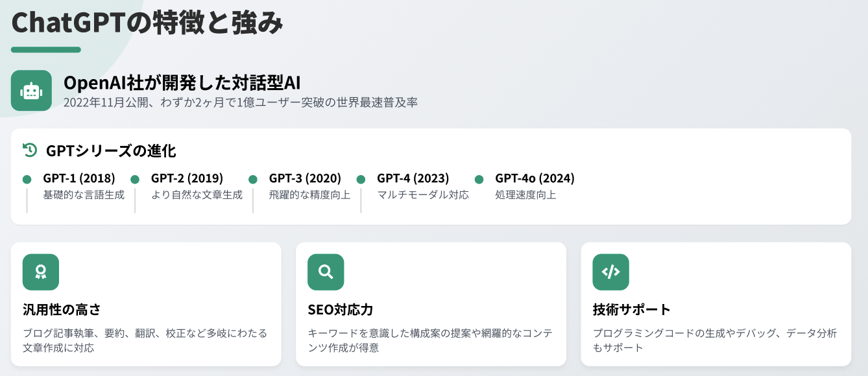Click the text starting ブログ記事執筆、要約

[x=145, y=340]
